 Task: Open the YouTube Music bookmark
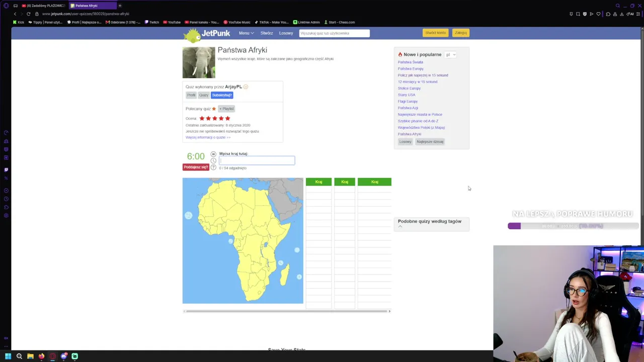click(236, 22)
